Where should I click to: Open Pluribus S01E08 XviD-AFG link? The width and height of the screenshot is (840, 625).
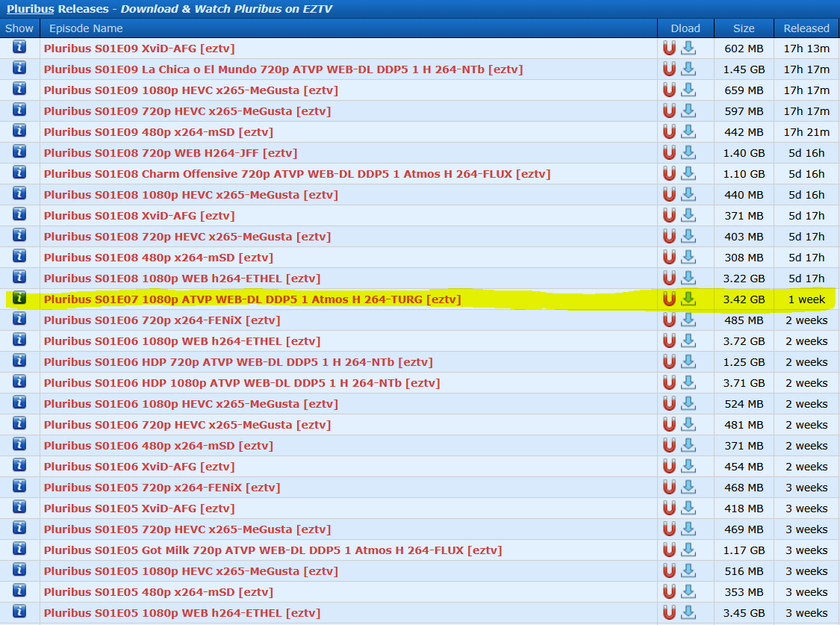(x=140, y=215)
